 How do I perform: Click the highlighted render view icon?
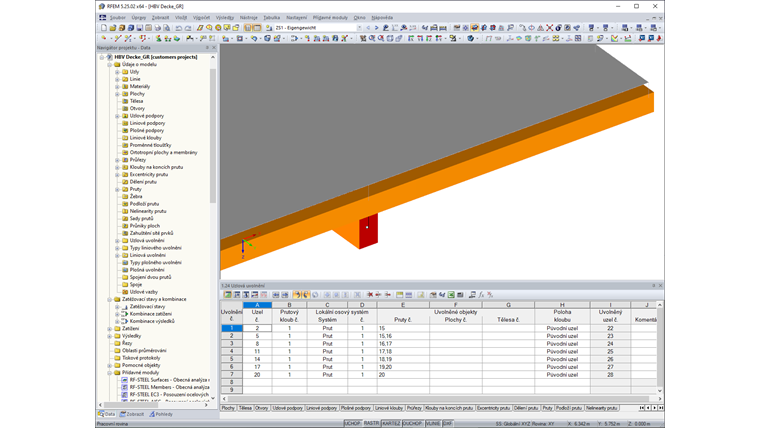tap(475, 28)
